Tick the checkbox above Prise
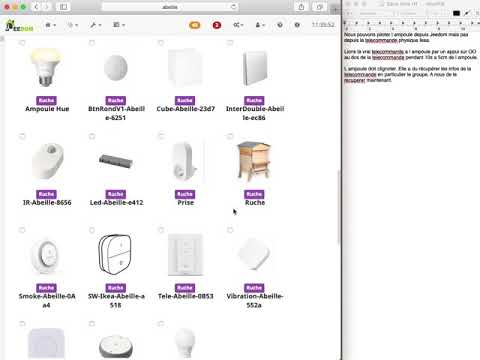The image size is (480, 360). coord(161,136)
